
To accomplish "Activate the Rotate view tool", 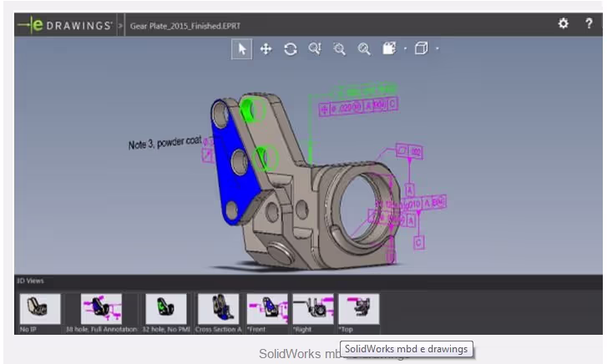I will point(291,48).
